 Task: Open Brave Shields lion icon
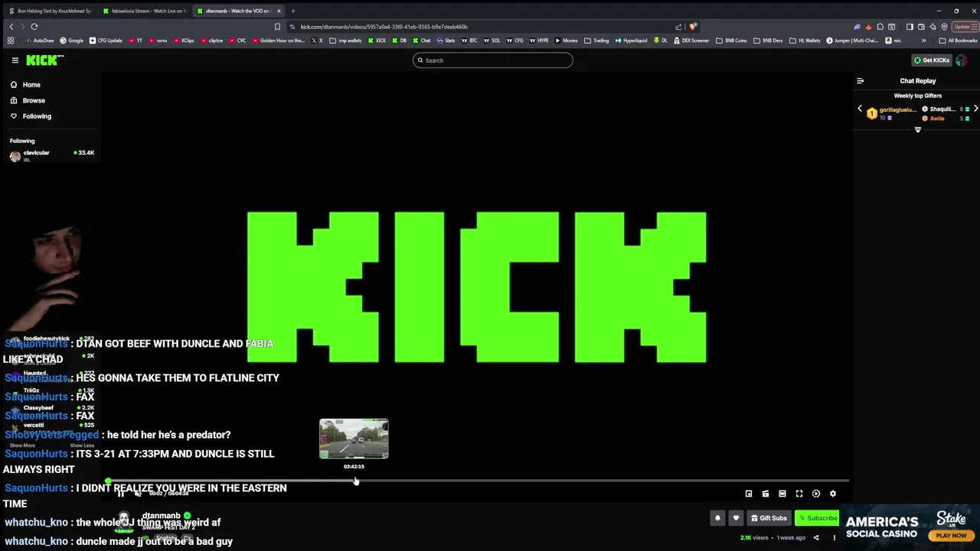(x=693, y=27)
